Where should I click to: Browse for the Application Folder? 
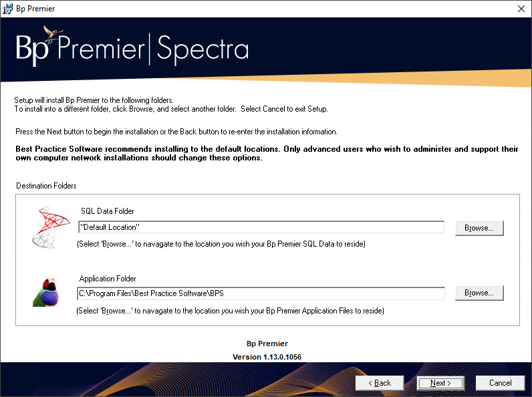[479, 293]
